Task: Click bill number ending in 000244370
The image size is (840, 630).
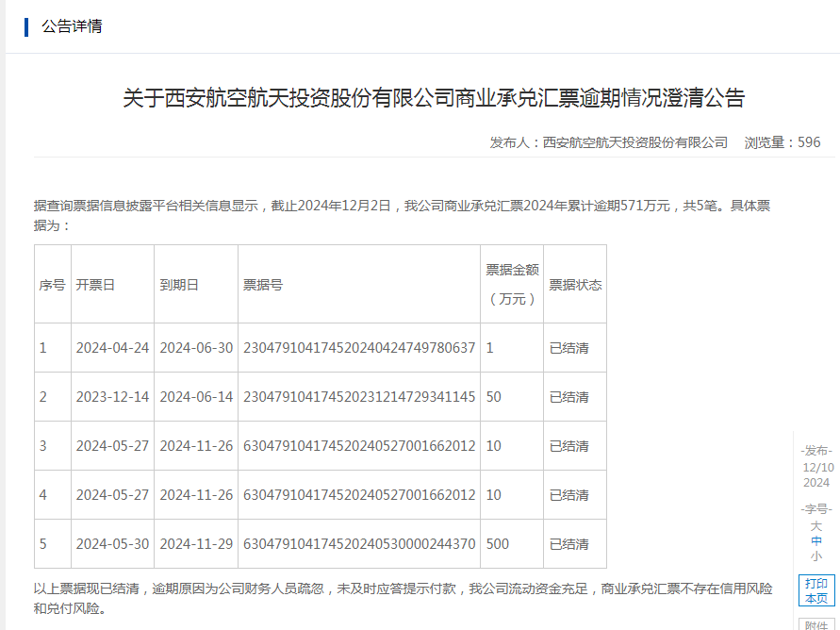Action: pos(359,544)
